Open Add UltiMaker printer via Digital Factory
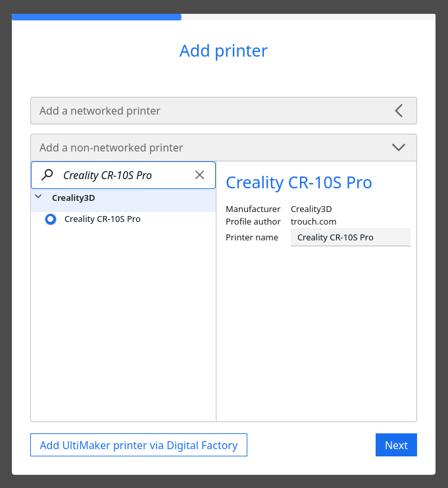 tap(139, 445)
